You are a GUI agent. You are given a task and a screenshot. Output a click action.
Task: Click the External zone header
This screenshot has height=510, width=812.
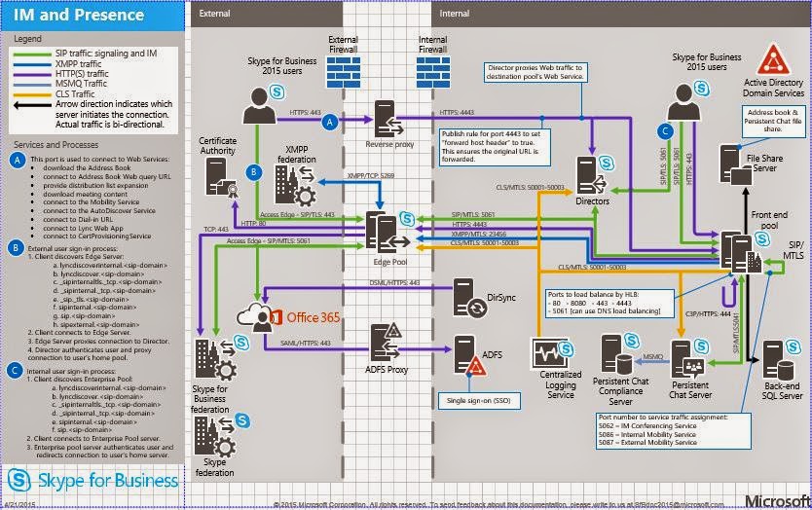pos(267,14)
